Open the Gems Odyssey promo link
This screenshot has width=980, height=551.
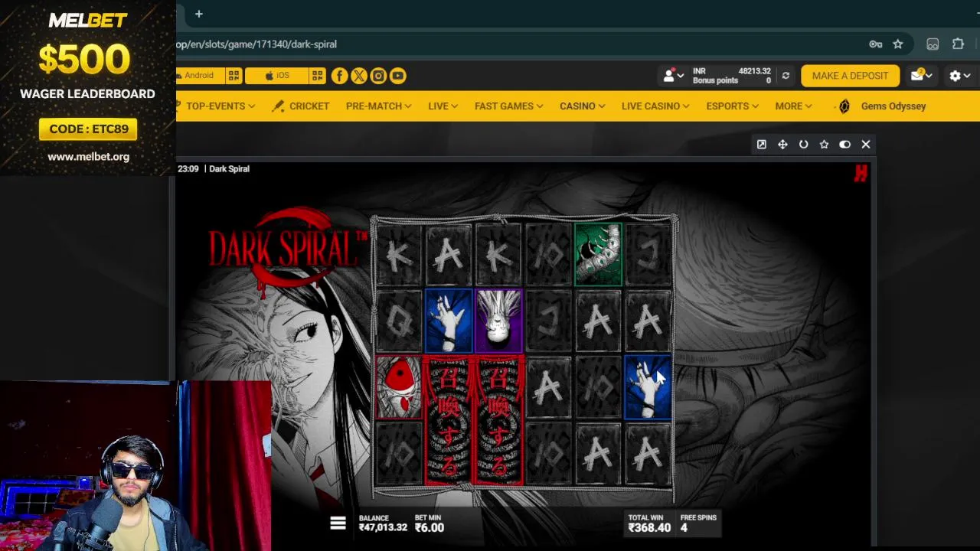pos(893,106)
